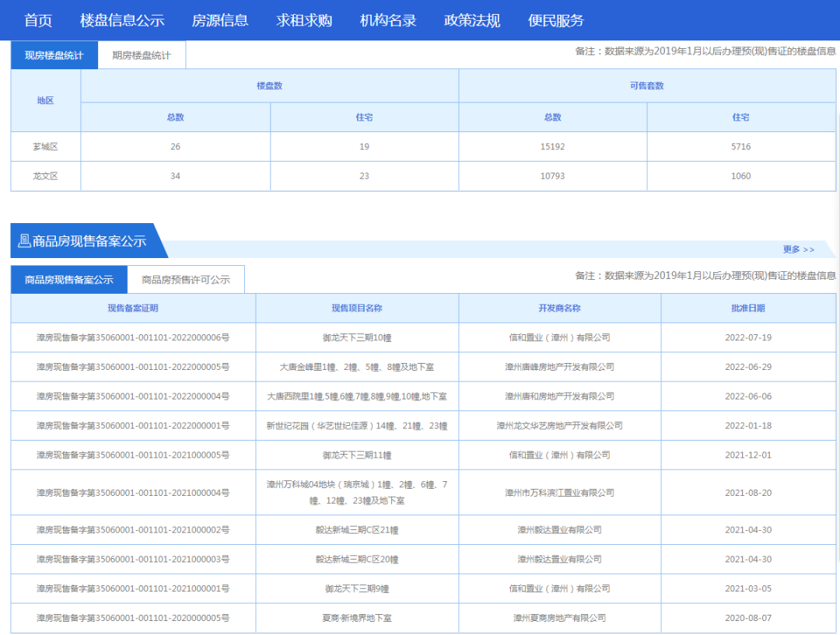This screenshot has height=635, width=840.
Task: Click project 夏商·新境界地下室
Action: click(357, 619)
